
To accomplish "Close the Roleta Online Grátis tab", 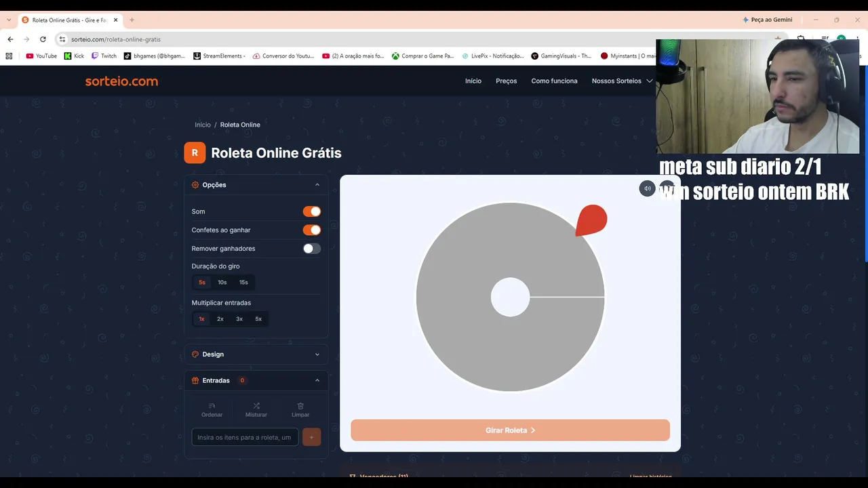I will [115, 20].
